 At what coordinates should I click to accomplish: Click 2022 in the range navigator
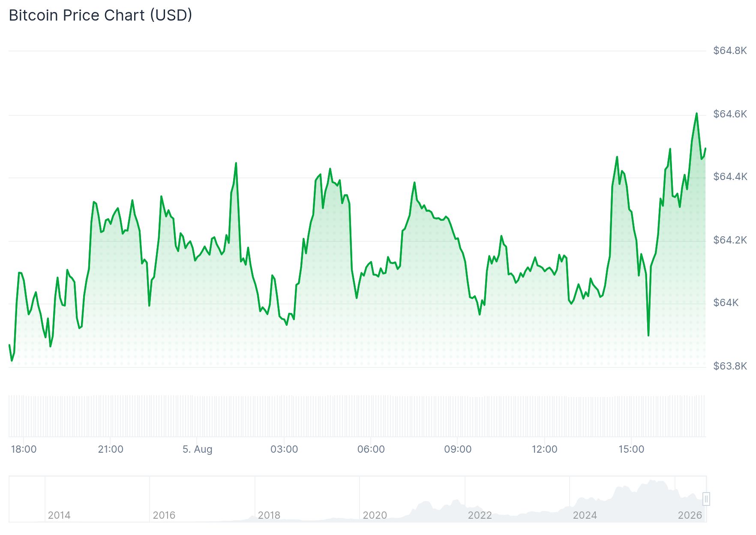click(480, 515)
